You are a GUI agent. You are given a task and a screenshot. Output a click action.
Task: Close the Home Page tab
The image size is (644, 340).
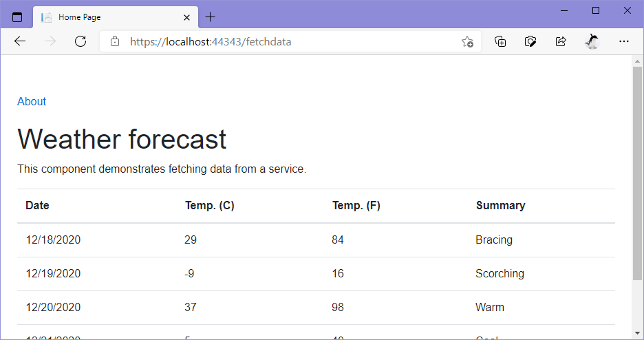186,17
